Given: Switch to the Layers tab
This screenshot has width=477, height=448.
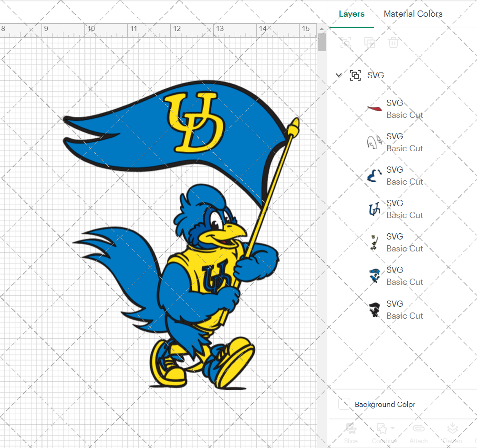Looking at the screenshot, I should pyautogui.click(x=352, y=14).
